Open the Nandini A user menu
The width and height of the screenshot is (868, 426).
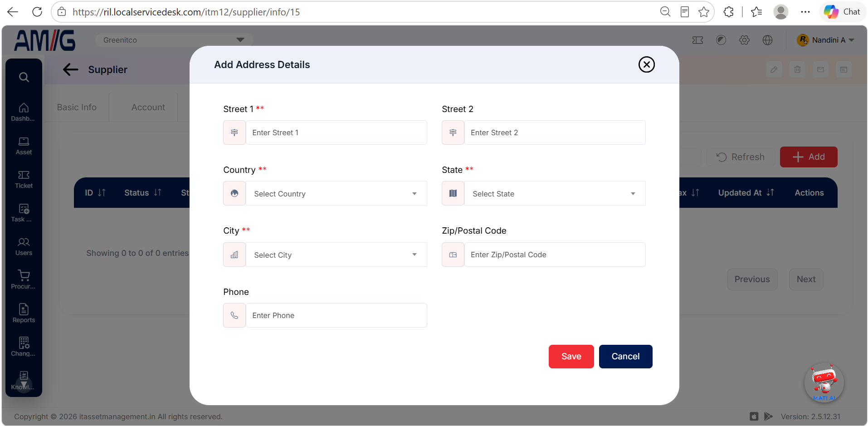826,40
